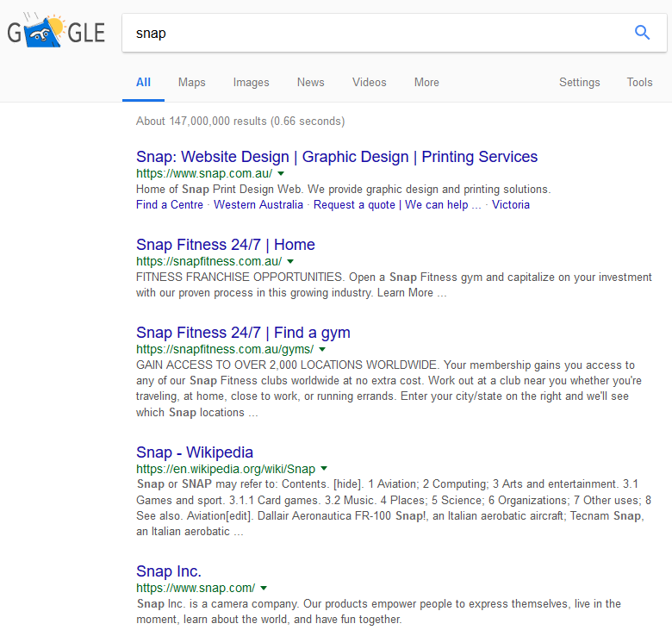The width and height of the screenshot is (672, 630).
Task: Open the News tab
Action: [311, 83]
